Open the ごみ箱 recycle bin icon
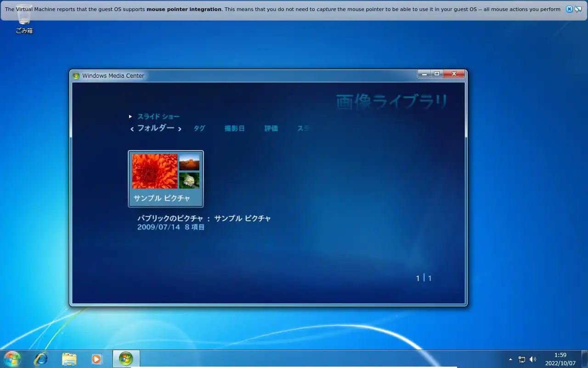The height and width of the screenshot is (368, 588). tap(24, 19)
